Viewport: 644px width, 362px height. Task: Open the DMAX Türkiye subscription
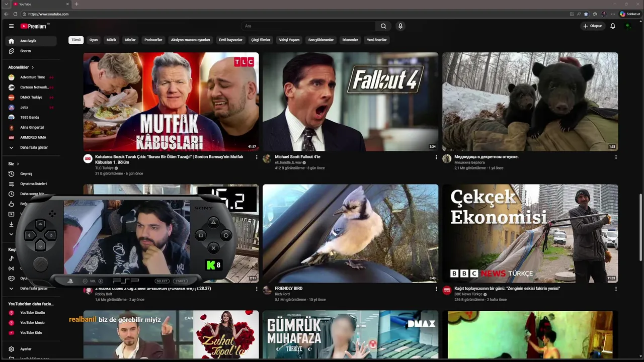click(31, 97)
